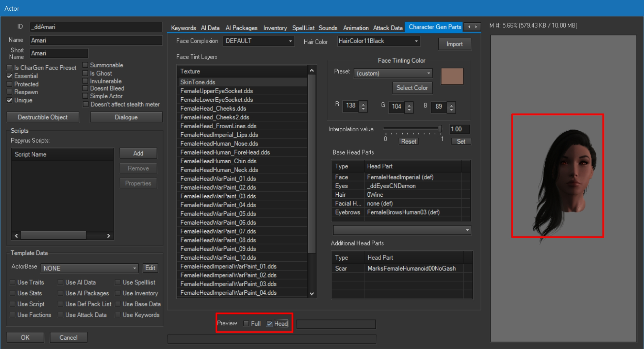Uncheck the Essential checkbox
Screen dimensions: 644x349
[10, 76]
